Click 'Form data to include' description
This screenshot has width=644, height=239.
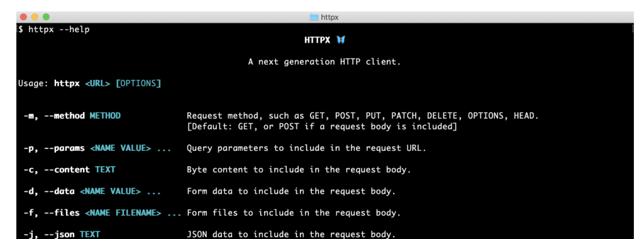pyautogui.click(x=291, y=191)
